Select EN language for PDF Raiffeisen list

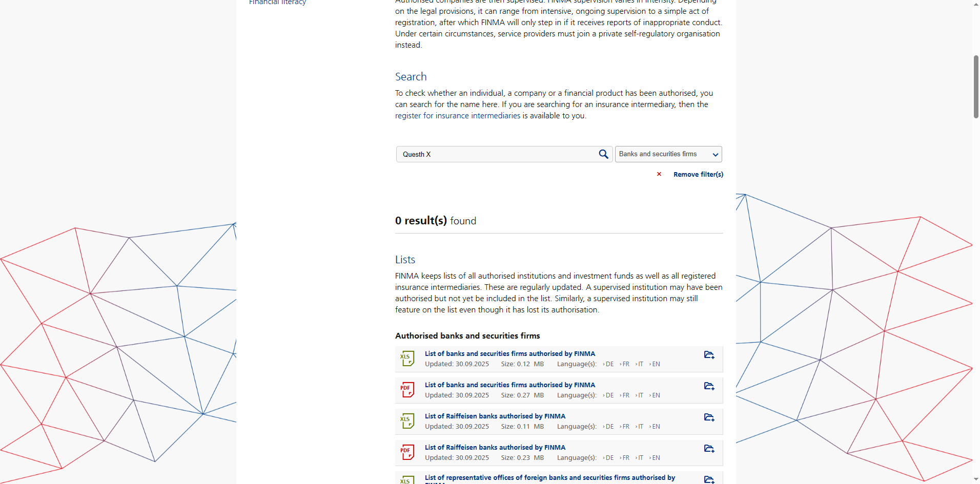pos(656,458)
